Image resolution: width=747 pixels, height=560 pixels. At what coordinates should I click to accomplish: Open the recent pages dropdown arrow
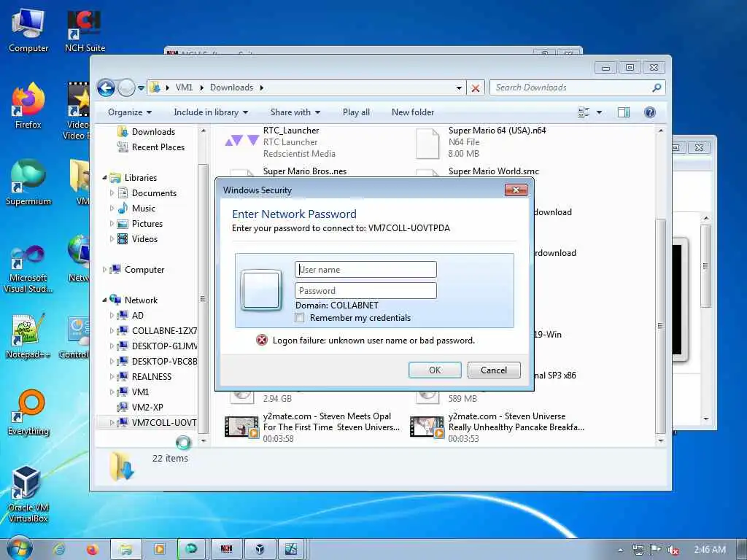[x=141, y=88]
